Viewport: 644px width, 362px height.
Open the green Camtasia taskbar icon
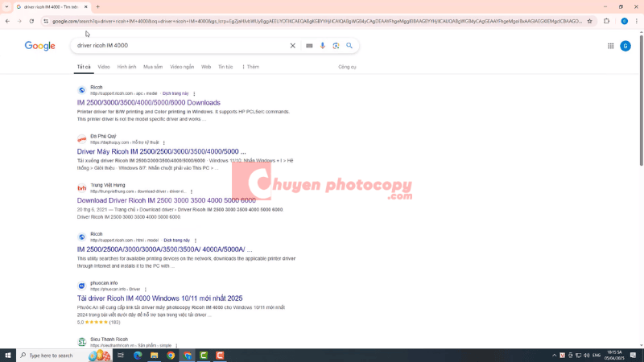coord(204,356)
